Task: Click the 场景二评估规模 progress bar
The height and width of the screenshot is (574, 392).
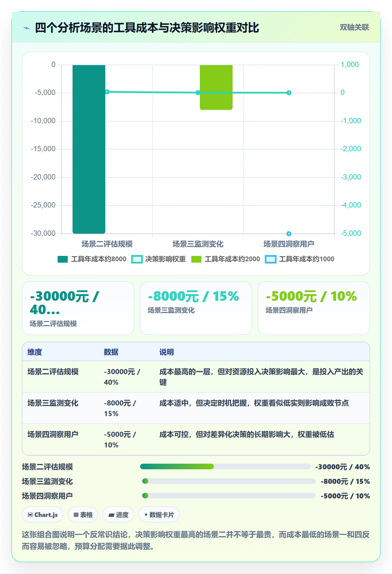Action: click(225, 466)
